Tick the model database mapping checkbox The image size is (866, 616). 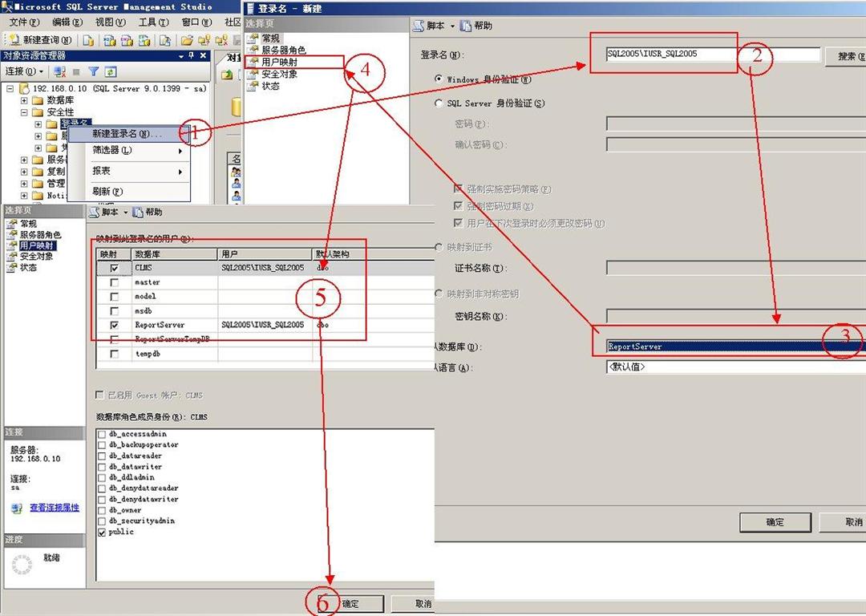tap(115, 297)
